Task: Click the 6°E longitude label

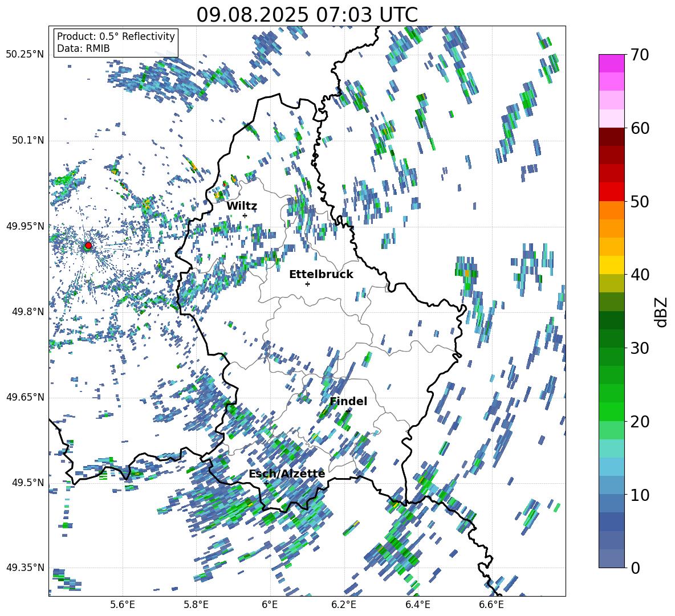Action: point(270,605)
